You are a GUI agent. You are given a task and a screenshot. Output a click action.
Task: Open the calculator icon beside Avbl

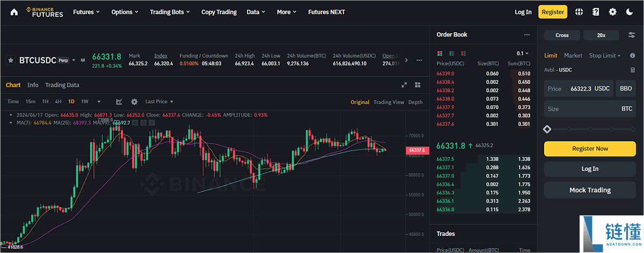(x=633, y=70)
